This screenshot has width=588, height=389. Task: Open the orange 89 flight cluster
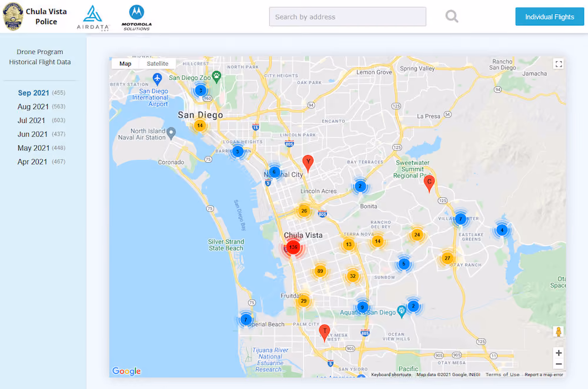320,271
